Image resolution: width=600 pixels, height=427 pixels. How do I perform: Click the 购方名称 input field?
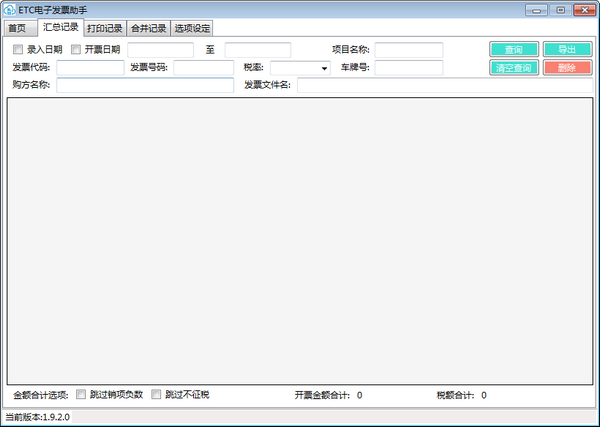click(145, 85)
